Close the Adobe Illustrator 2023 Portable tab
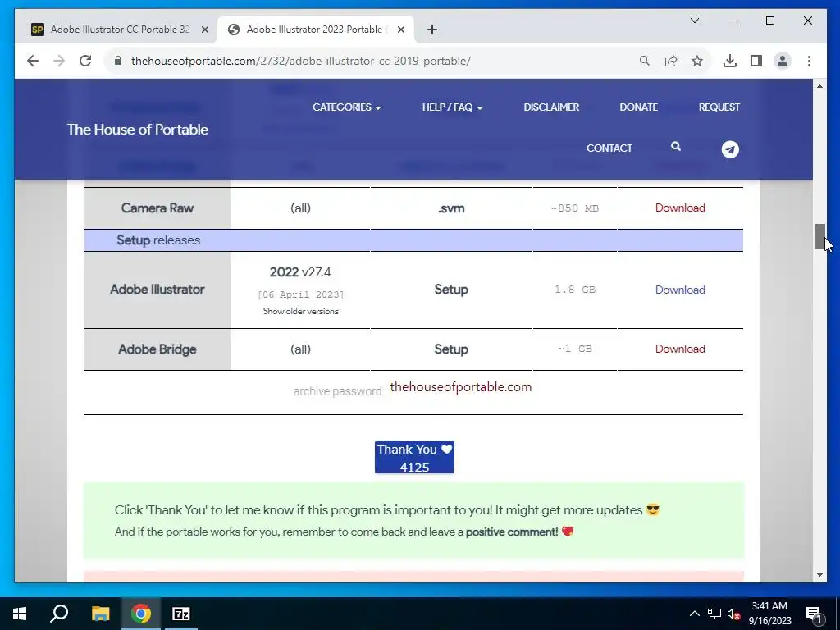 [400, 30]
